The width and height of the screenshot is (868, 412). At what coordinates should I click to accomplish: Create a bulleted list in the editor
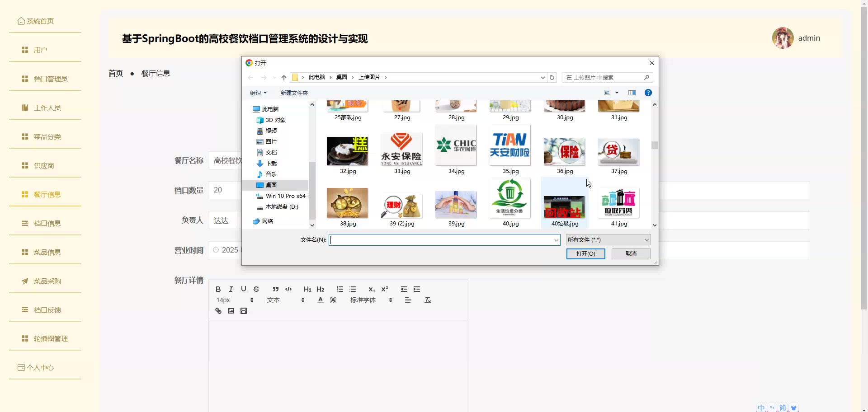coord(353,289)
